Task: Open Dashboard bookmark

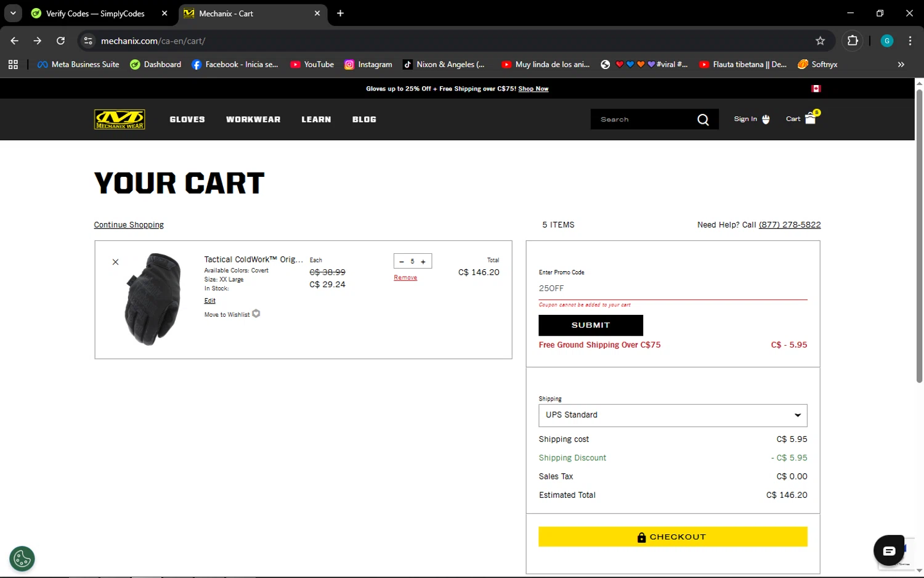Action: point(156,64)
